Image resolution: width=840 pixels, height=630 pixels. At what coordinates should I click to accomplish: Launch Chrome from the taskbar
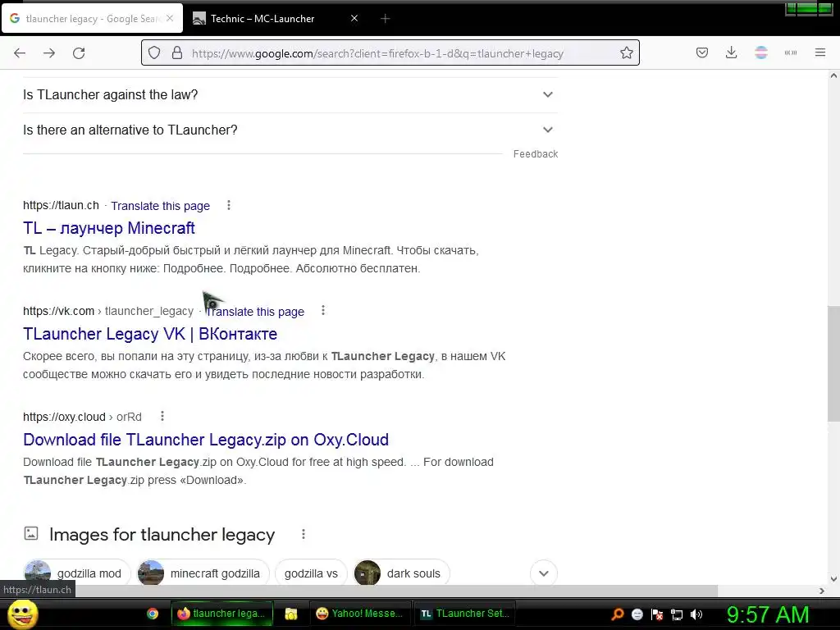click(153, 614)
